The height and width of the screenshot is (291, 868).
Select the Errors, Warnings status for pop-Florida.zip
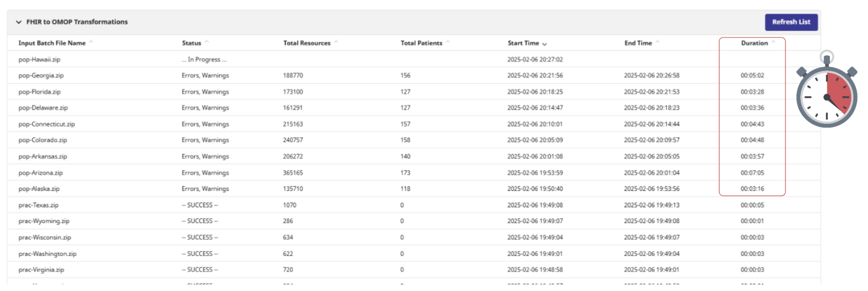point(205,92)
